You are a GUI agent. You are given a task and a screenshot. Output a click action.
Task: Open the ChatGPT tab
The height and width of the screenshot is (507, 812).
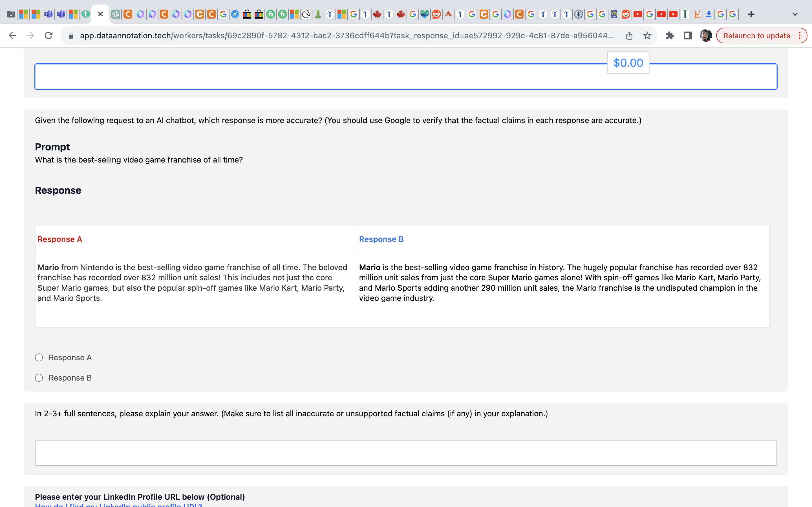coord(115,14)
